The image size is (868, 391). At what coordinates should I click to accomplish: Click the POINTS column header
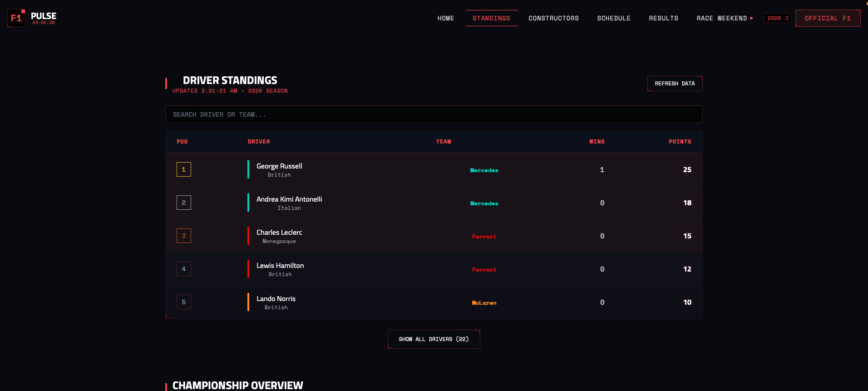coord(680,142)
